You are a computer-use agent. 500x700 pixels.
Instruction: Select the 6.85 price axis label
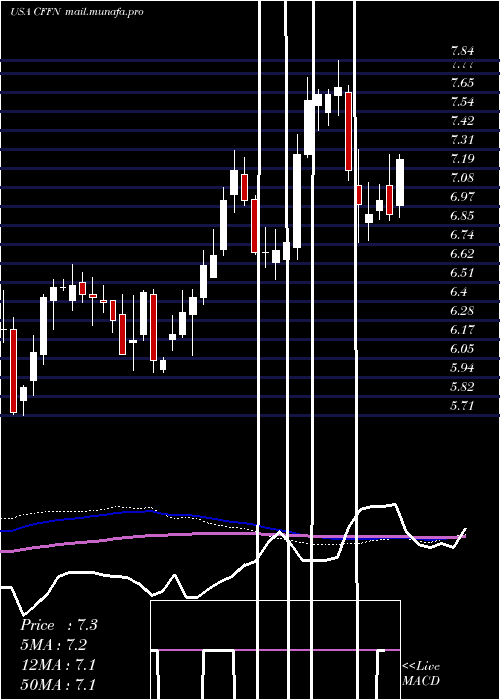462,216
